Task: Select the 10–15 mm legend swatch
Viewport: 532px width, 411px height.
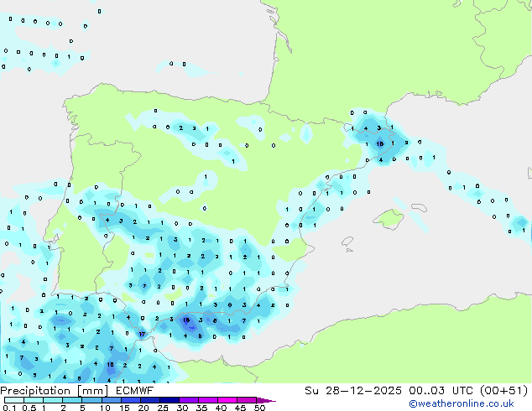Action: tap(111, 400)
